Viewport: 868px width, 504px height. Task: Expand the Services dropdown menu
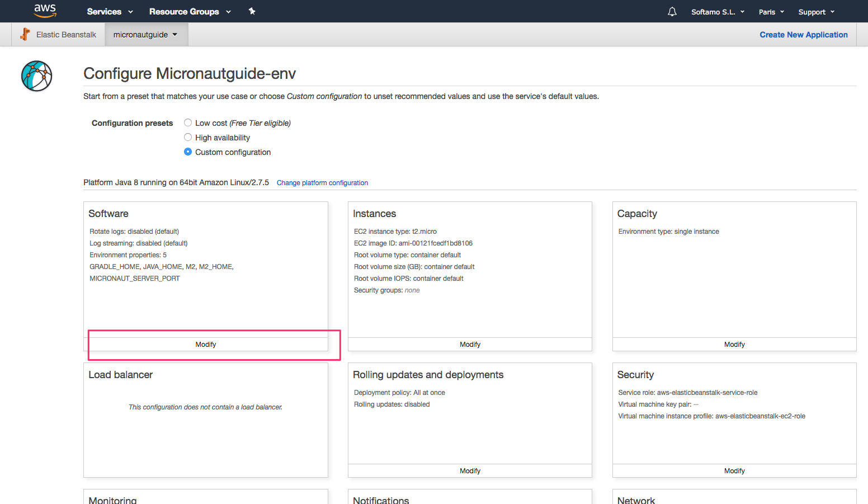[110, 12]
